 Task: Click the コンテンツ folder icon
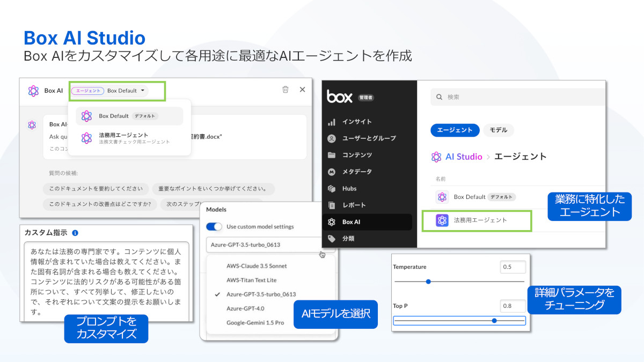point(332,155)
